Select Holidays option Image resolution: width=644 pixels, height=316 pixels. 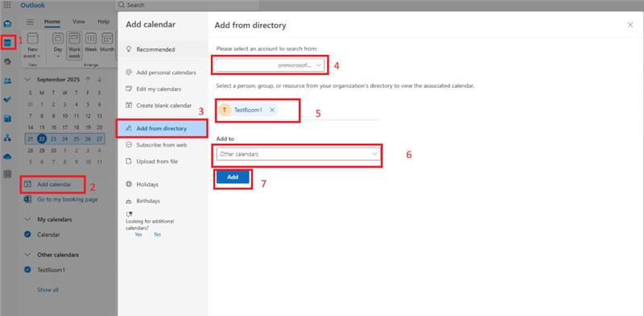click(163, 185)
